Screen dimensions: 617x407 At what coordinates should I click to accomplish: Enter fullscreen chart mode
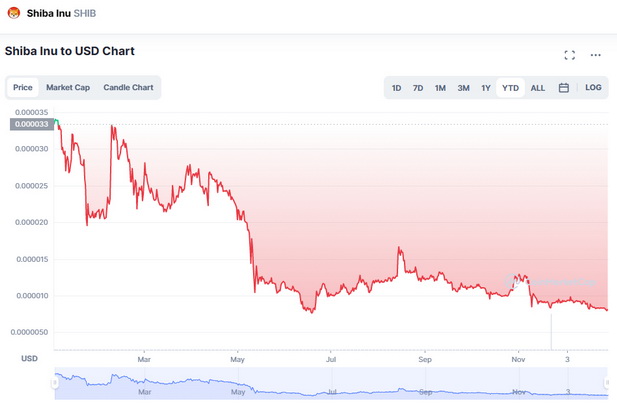[570, 55]
